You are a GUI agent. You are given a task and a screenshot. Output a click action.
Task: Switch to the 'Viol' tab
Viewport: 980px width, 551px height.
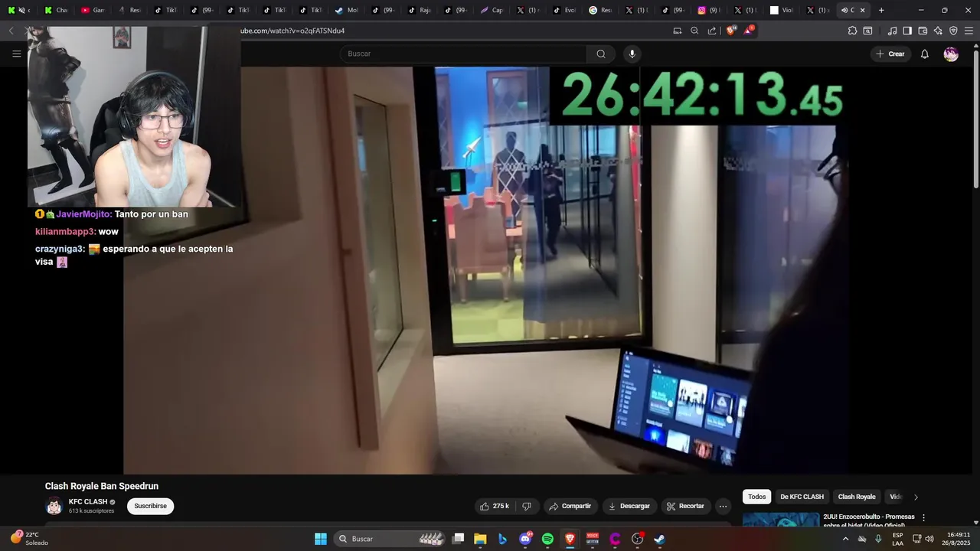[781, 10]
